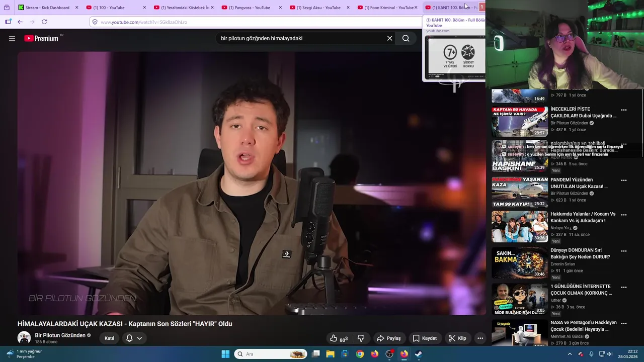Open options menu for Dünyayı DONDURAN video

[624, 250]
